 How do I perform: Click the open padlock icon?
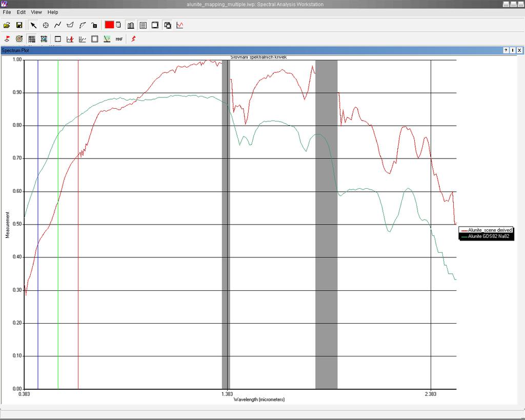(x=94, y=25)
